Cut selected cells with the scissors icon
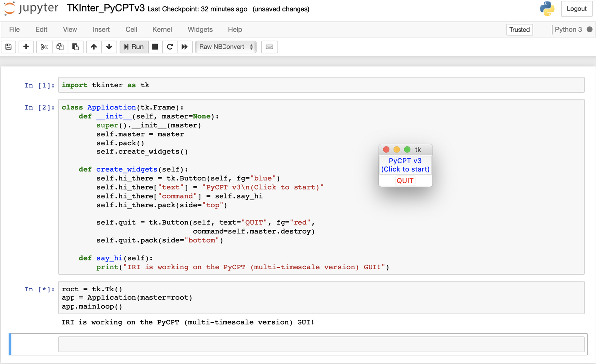This screenshot has height=364, width=596. [44, 47]
